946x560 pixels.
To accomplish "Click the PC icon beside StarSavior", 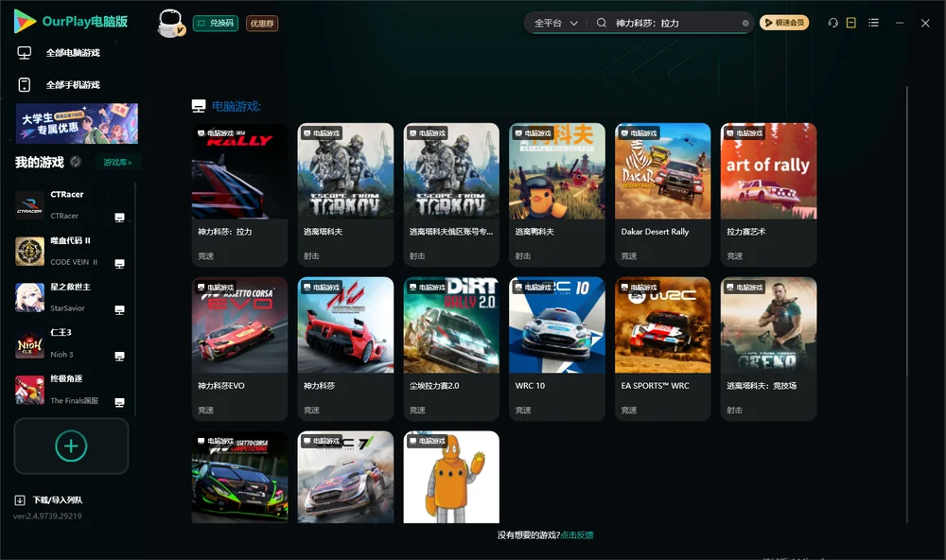I will (119, 310).
